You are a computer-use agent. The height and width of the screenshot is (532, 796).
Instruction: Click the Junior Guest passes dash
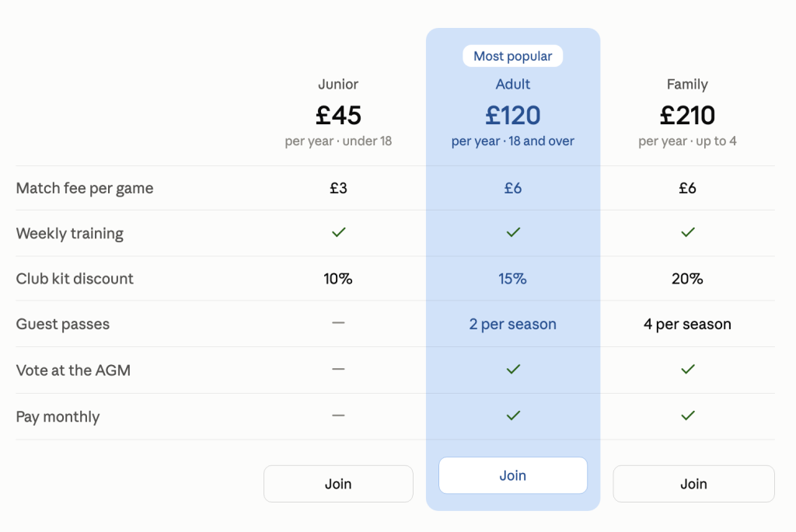[x=338, y=322]
